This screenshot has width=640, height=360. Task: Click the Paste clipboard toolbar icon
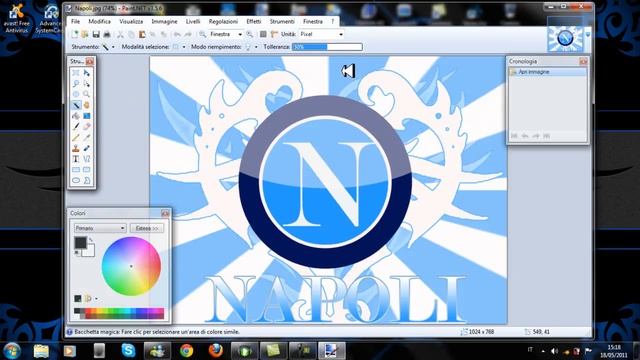click(x=142, y=34)
